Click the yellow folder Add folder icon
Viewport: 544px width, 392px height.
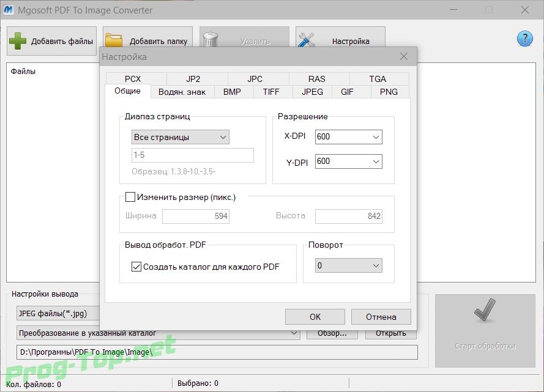[114, 40]
